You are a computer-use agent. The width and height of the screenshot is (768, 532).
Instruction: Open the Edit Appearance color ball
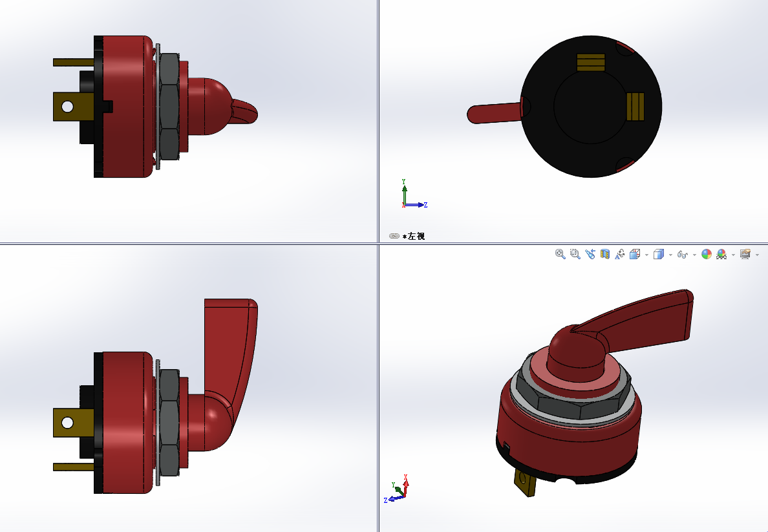[x=707, y=254]
